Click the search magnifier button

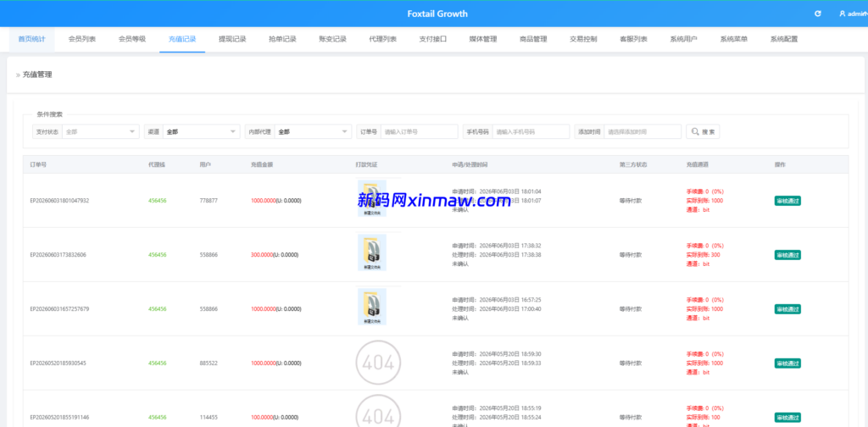[x=703, y=131]
